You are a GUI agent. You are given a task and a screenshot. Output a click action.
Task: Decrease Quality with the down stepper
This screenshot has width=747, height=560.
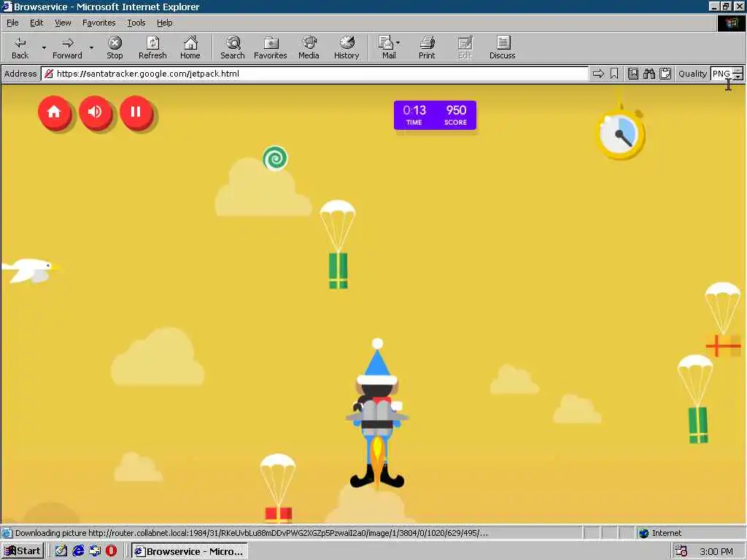click(738, 77)
